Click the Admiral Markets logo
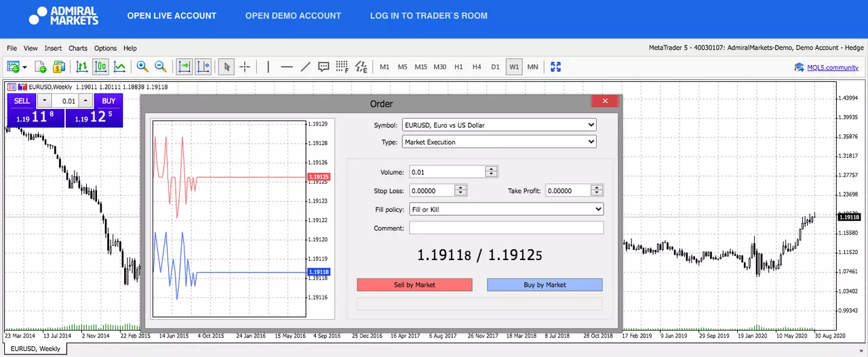The width and height of the screenshot is (868, 357). click(x=64, y=16)
